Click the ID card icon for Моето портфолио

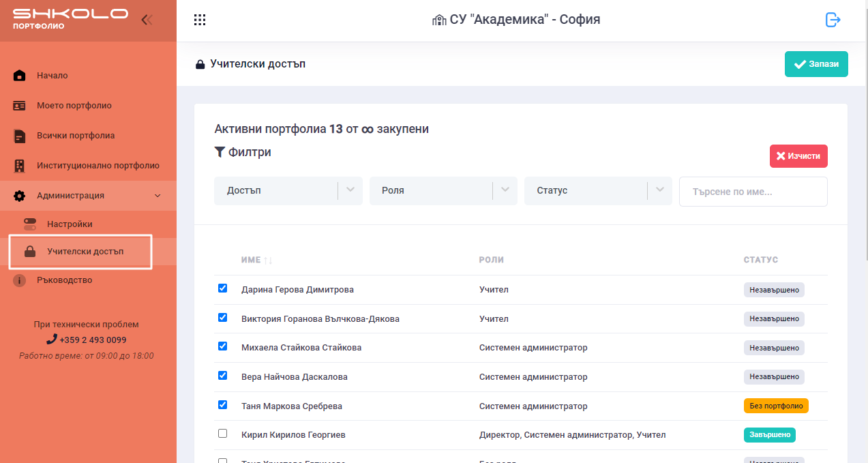(20, 106)
